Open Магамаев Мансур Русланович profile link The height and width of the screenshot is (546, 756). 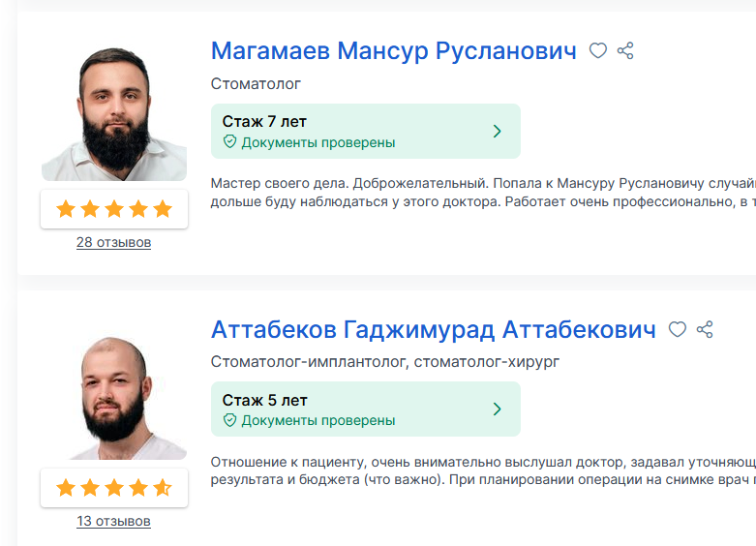click(x=393, y=51)
